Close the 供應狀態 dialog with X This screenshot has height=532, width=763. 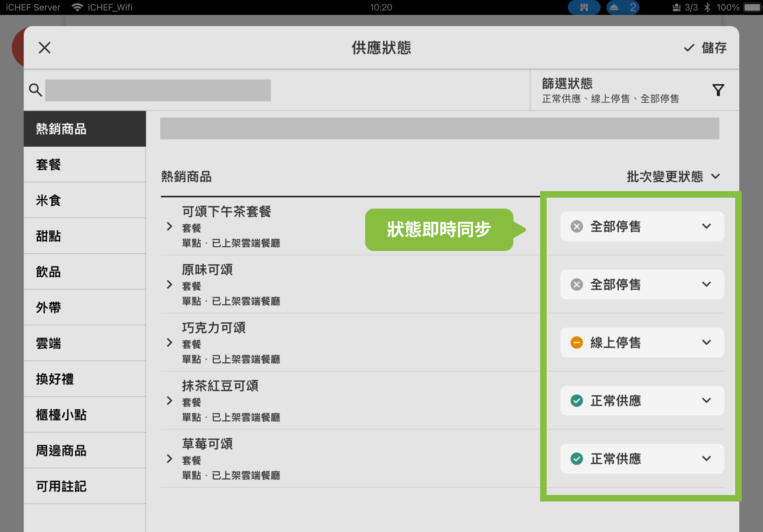pyautogui.click(x=44, y=48)
